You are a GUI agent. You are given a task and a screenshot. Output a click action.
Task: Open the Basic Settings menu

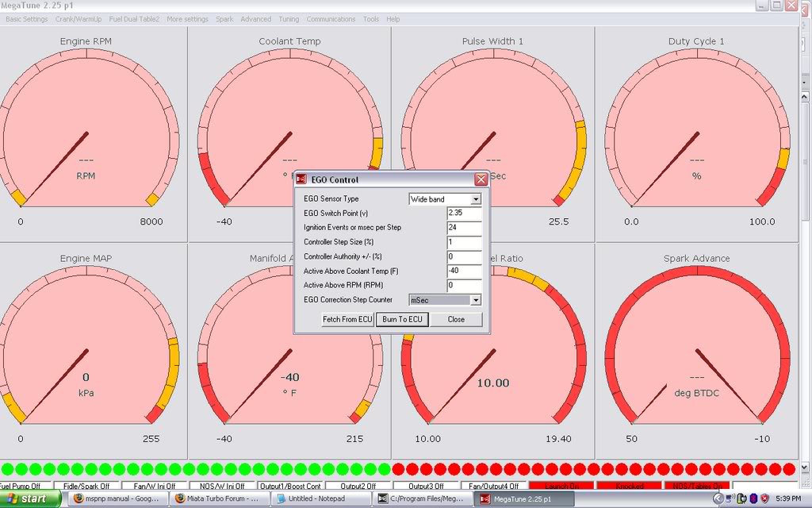click(x=26, y=19)
